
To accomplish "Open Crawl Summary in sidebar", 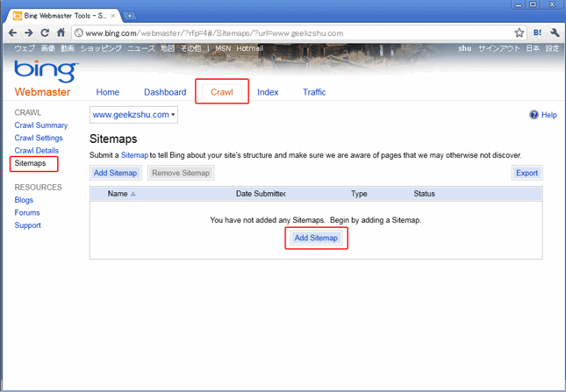I will [x=41, y=125].
